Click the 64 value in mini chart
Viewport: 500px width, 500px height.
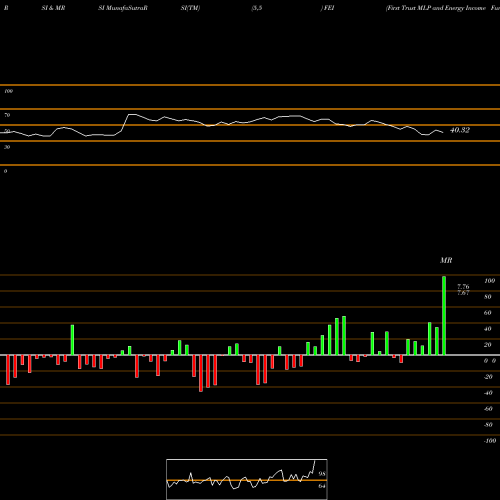coord(322,486)
